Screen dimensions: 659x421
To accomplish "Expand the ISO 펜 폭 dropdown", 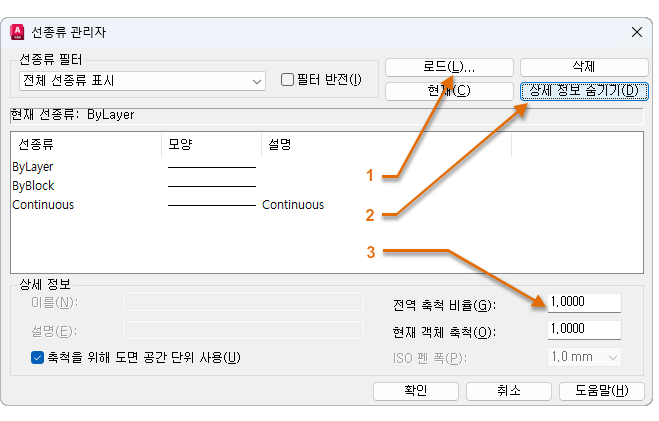I will 585,357.
